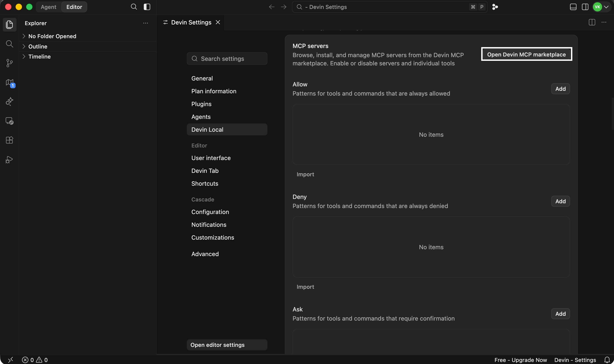Click the settings page scrollbar
The image size is (614, 364).
(x=613, y=114)
